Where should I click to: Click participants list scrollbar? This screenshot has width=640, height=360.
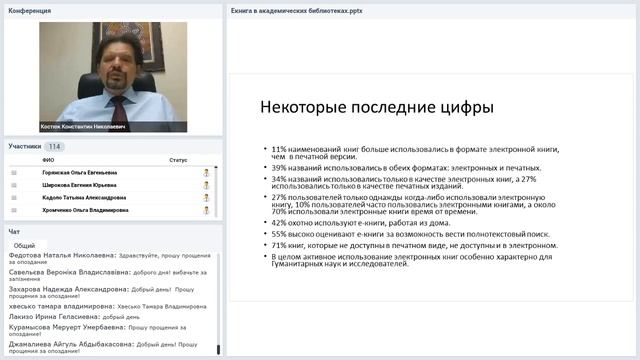coord(216,192)
